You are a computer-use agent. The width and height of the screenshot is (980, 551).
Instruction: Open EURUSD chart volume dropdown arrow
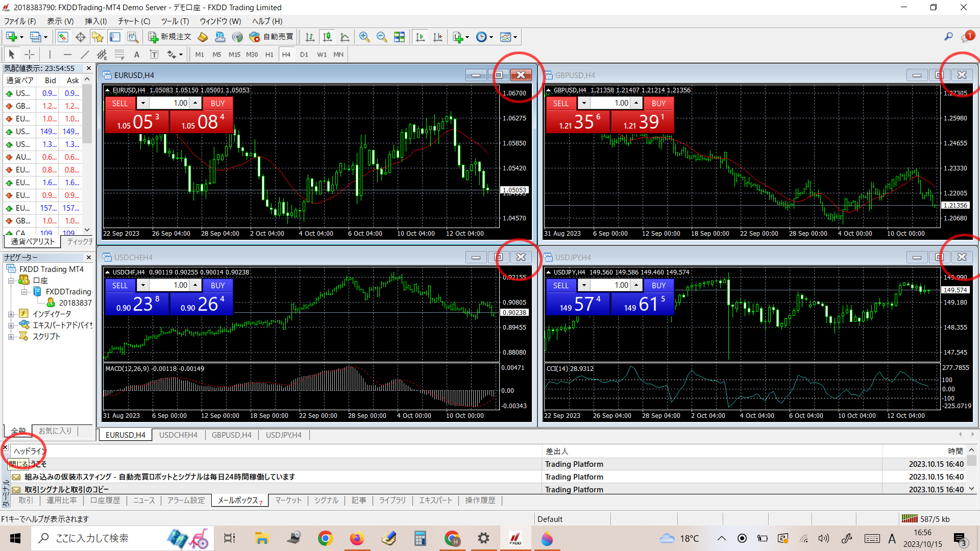point(143,103)
